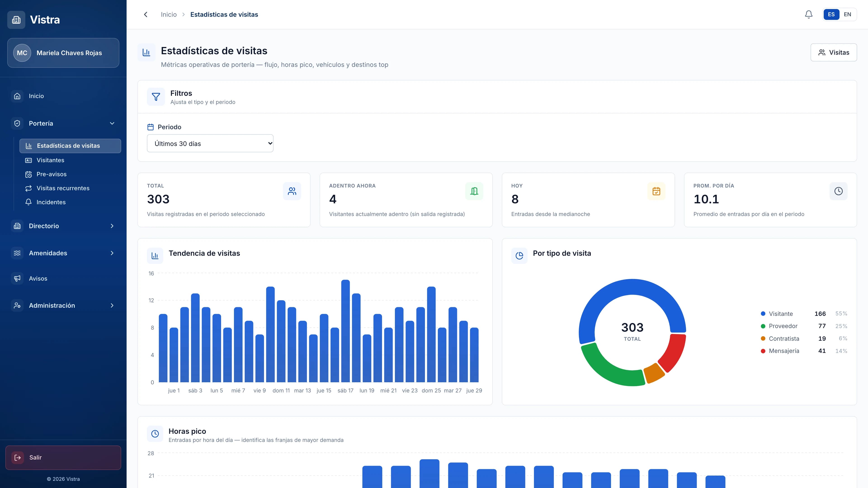Click the Total card people icon
The height and width of the screenshot is (488, 868).
[x=292, y=191]
